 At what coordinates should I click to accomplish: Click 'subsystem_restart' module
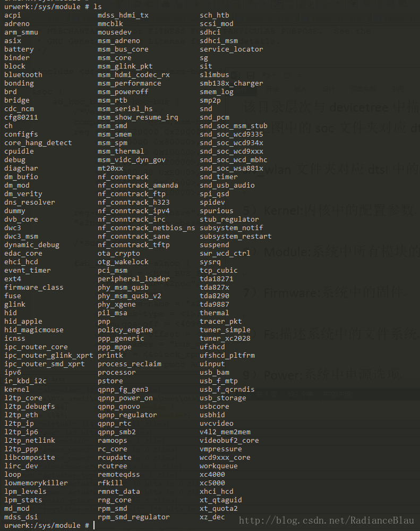click(x=236, y=236)
